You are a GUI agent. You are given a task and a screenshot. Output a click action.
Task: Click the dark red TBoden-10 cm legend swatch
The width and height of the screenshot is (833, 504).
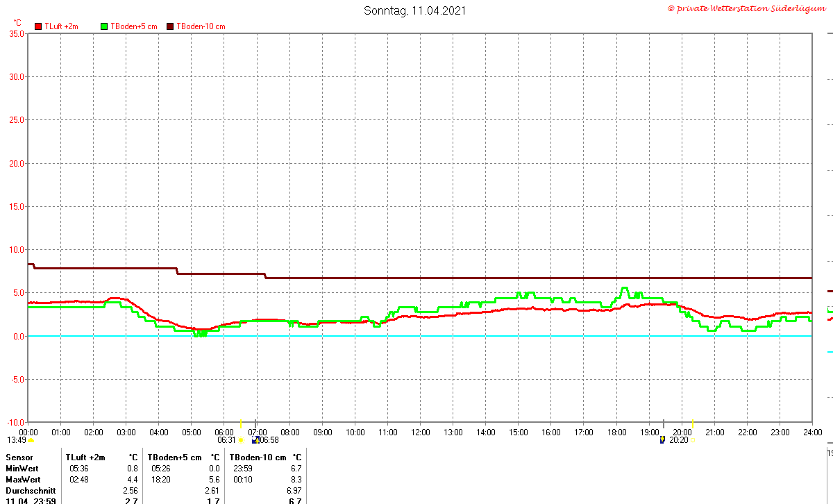(171, 26)
